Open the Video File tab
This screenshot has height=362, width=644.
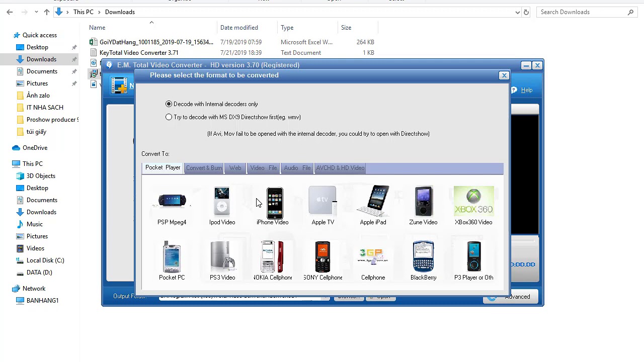(x=264, y=168)
